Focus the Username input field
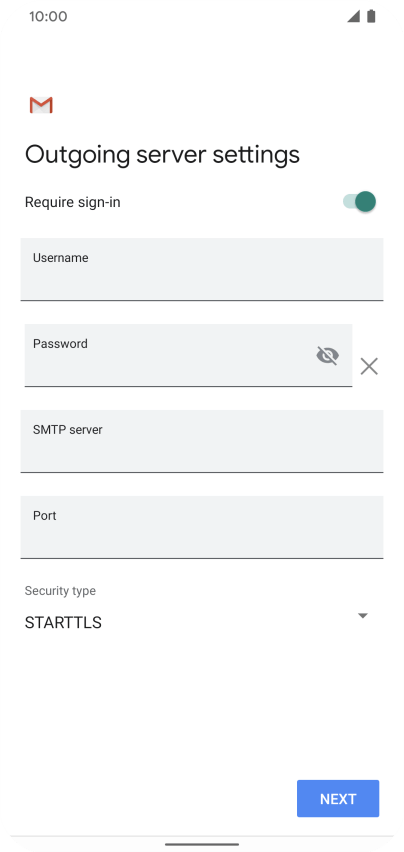Image resolution: width=404 pixels, height=852 pixels. (x=202, y=269)
